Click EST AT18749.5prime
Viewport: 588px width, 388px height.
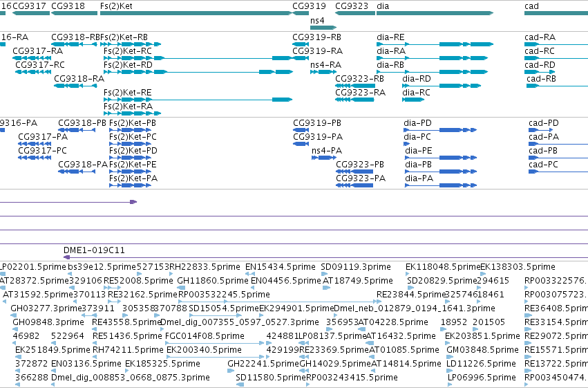pyautogui.click(x=358, y=281)
